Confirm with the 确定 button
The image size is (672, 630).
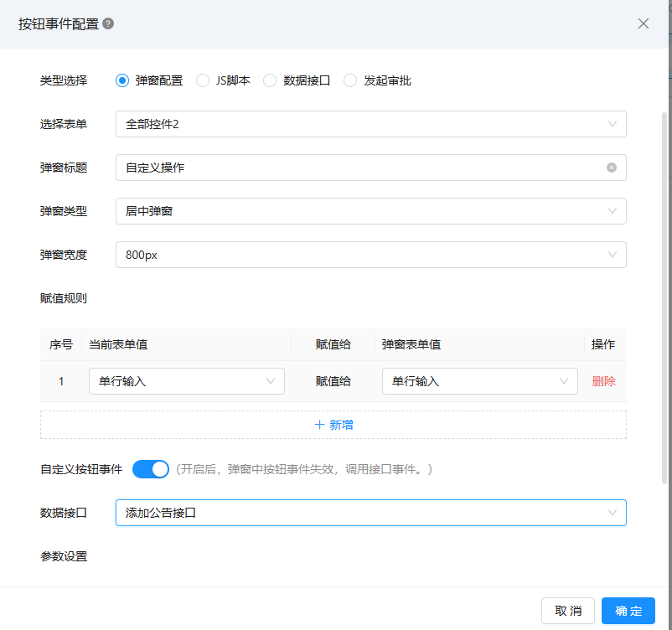(x=628, y=611)
